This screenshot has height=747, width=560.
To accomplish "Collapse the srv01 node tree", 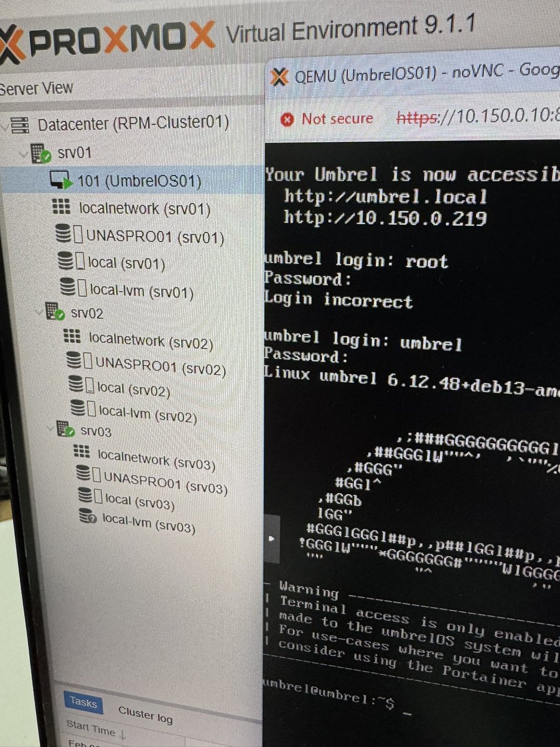I will tap(26, 154).
